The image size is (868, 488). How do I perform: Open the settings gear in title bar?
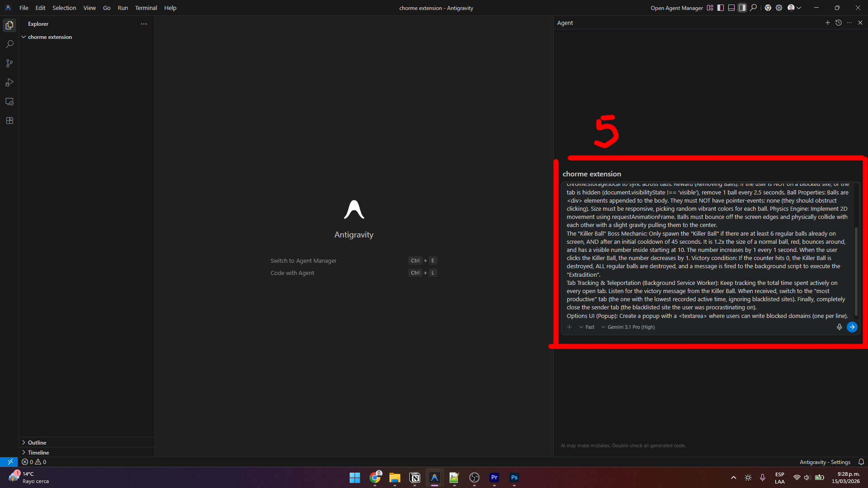point(779,8)
